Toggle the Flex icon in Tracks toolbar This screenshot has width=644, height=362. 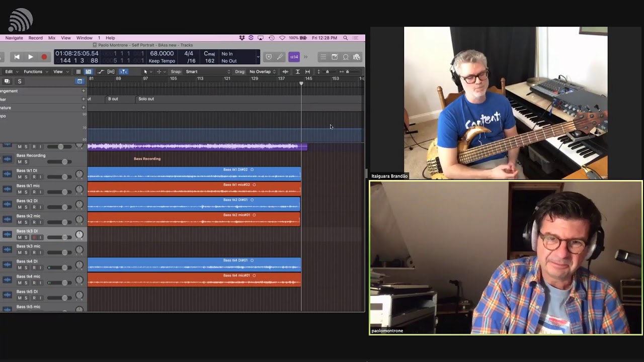click(111, 71)
